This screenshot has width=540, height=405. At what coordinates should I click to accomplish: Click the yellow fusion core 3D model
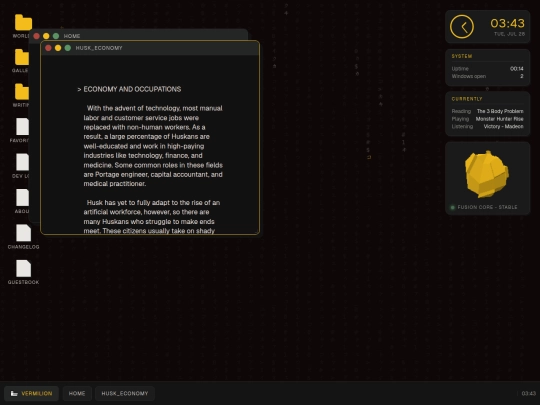tap(487, 174)
